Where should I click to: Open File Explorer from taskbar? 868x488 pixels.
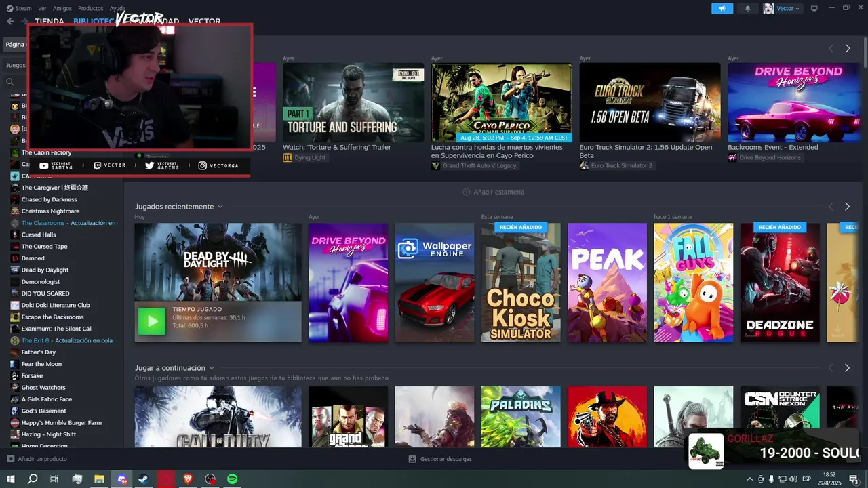(x=99, y=479)
